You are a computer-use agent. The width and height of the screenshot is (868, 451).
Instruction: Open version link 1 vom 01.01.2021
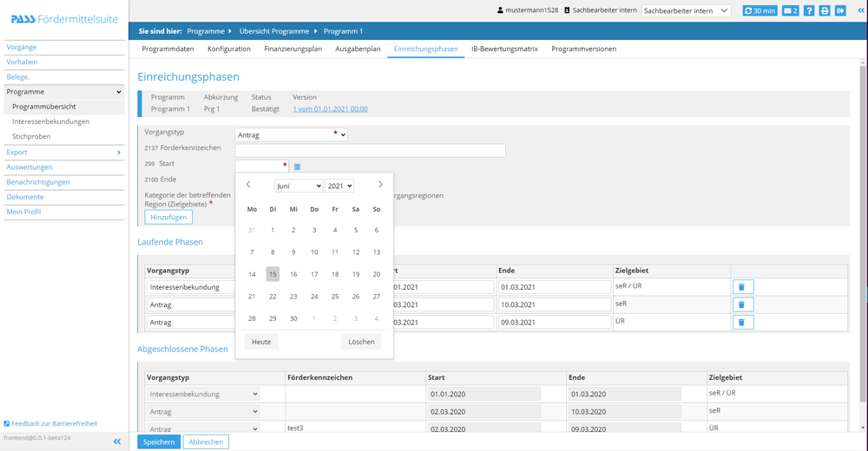(330, 109)
